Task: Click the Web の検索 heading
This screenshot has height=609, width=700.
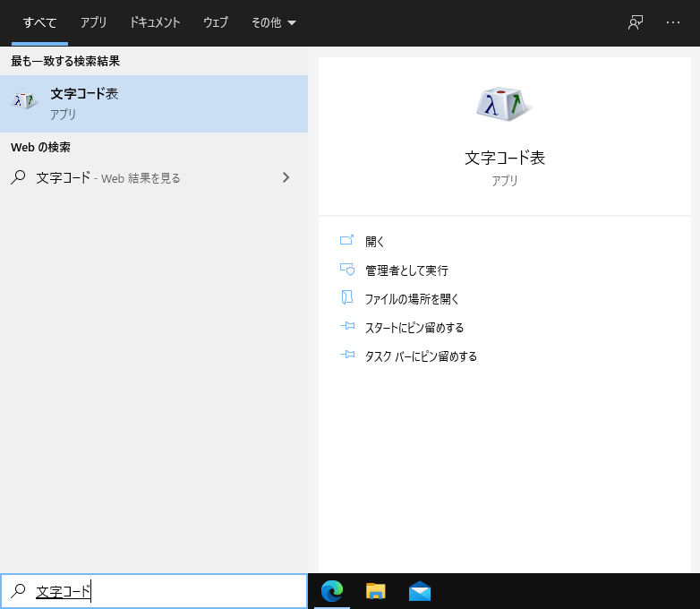Action: pos(40,147)
